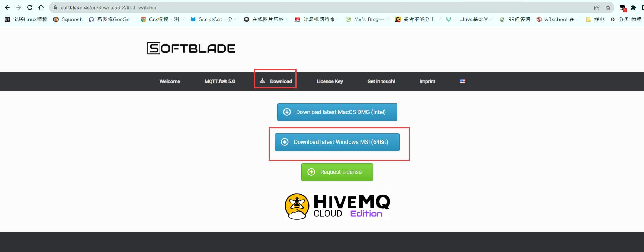Go to browser home page icon
The height and width of the screenshot is (252, 644).
[41, 7]
